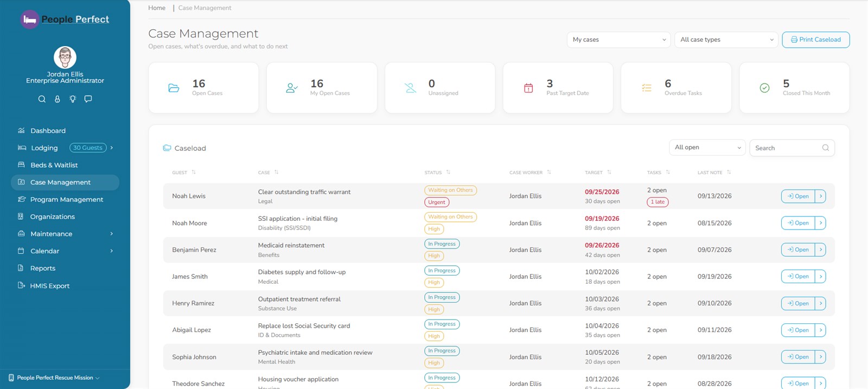The image size is (868, 389).
Task: Expand the Lodging submenu chevron
Action: (x=112, y=148)
